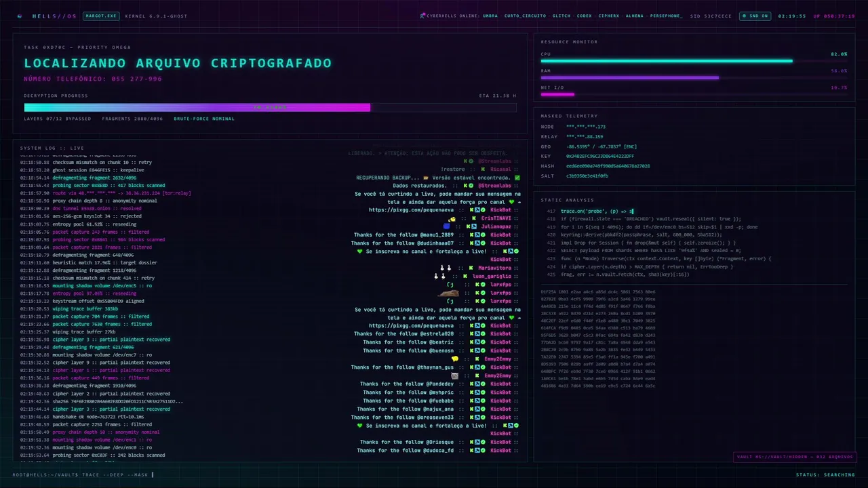Screen dimensions: 868x488
Task: Click log line 'wiping trace buffer 383kb'
Action: click(70, 308)
